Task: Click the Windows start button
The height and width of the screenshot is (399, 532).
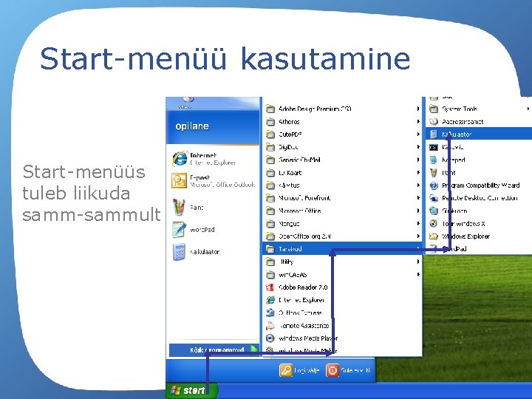Action: coord(191,391)
